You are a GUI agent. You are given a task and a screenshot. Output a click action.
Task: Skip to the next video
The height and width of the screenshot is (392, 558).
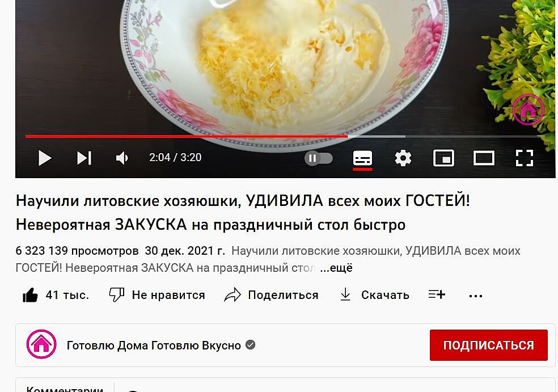click(x=84, y=158)
